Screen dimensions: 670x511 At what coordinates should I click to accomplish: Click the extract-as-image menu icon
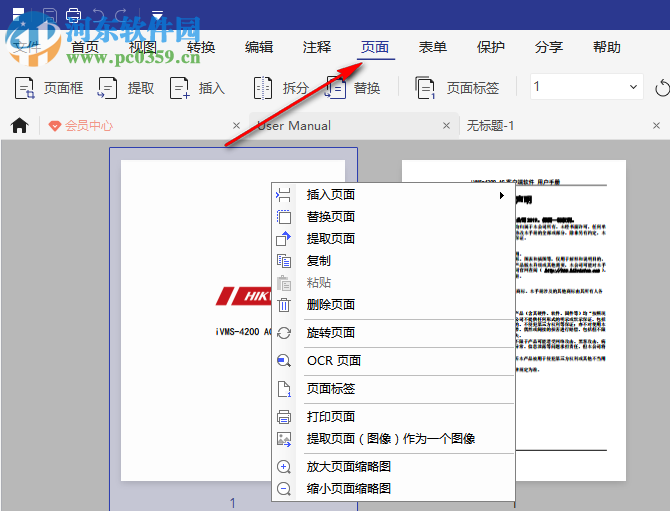(284, 439)
